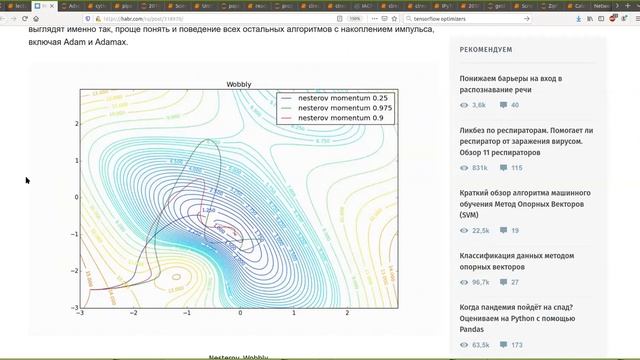This screenshot has width=640, height=360.
Task: Bookmark this page with star icon
Action: coord(394,19)
